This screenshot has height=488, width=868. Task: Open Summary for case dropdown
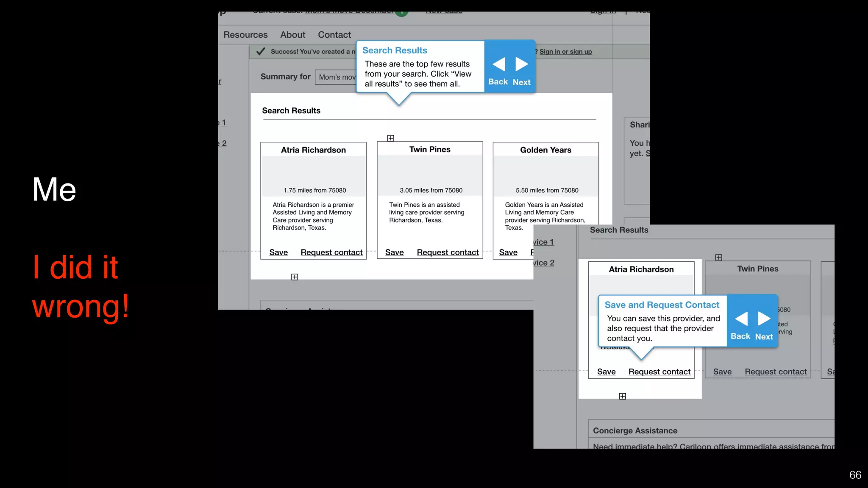337,77
